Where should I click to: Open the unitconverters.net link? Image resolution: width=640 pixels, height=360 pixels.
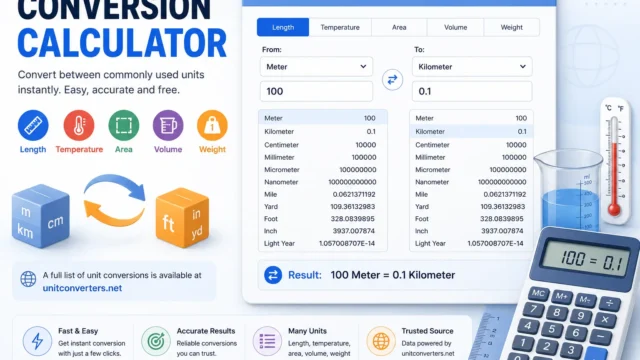click(82, 288)
